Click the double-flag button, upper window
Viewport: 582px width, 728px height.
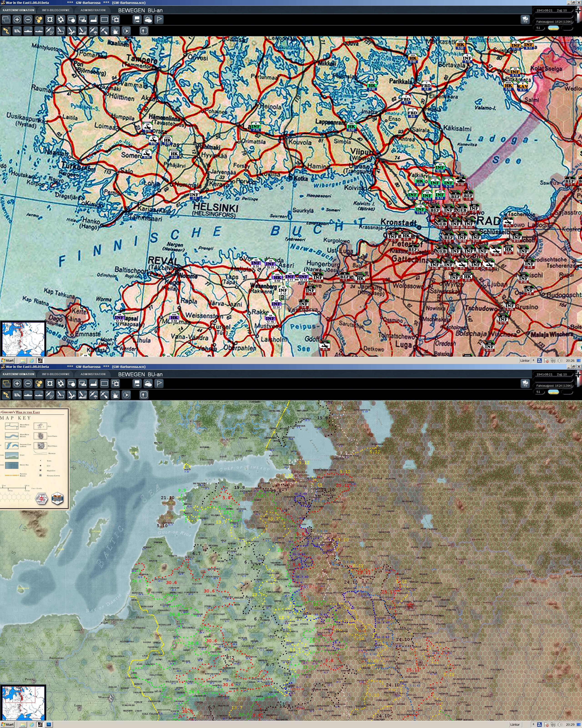[525, 20]
